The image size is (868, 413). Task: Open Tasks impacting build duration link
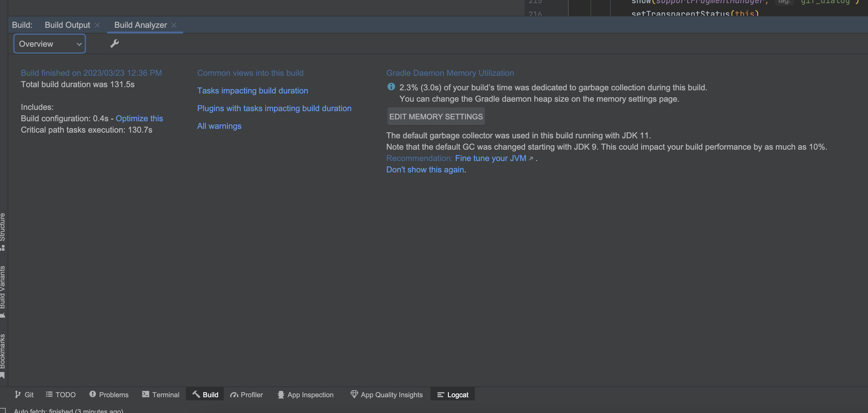point(252,91)
